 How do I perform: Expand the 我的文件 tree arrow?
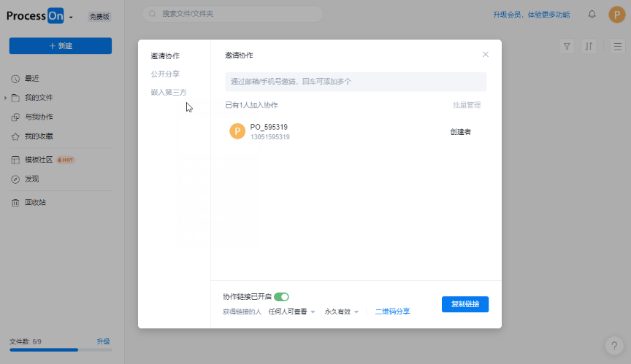(x=6, y=98)
